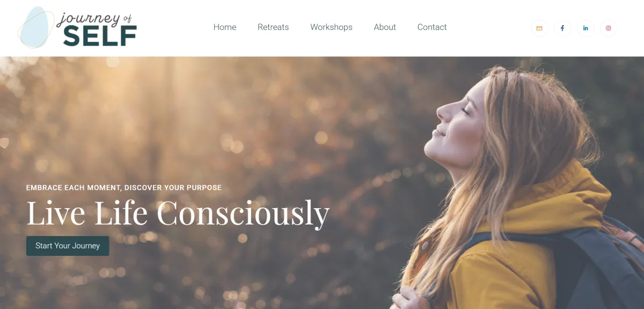Open the About page link
Viewport: 644px width, 309px height.
(385, 27)
